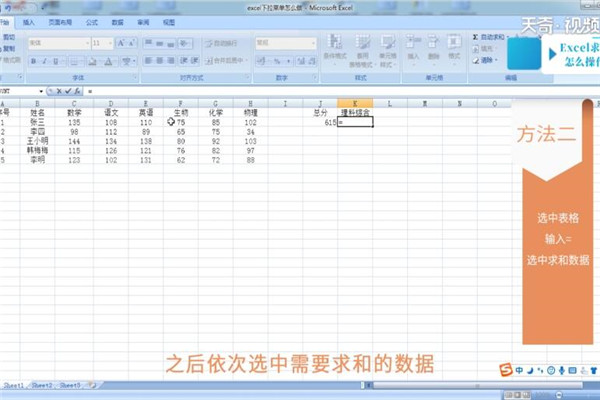Decrease the cell indent

click(184, 60)
